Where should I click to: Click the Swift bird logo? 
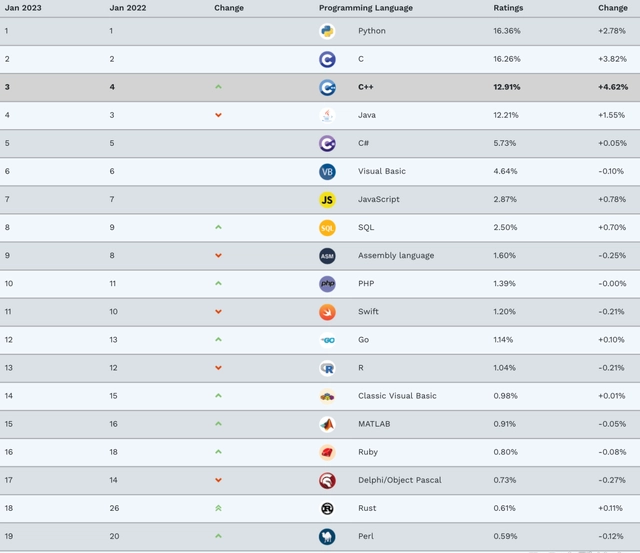pos(327,312)
